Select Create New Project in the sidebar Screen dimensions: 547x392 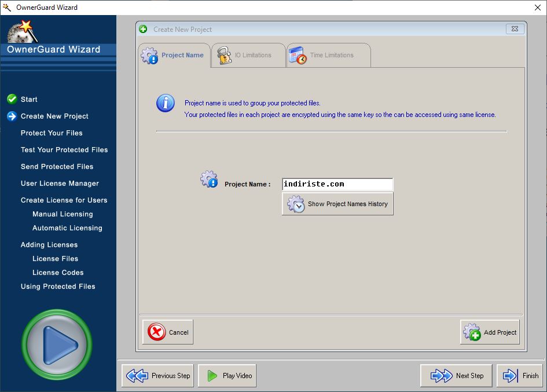click(x=54, y=116)
